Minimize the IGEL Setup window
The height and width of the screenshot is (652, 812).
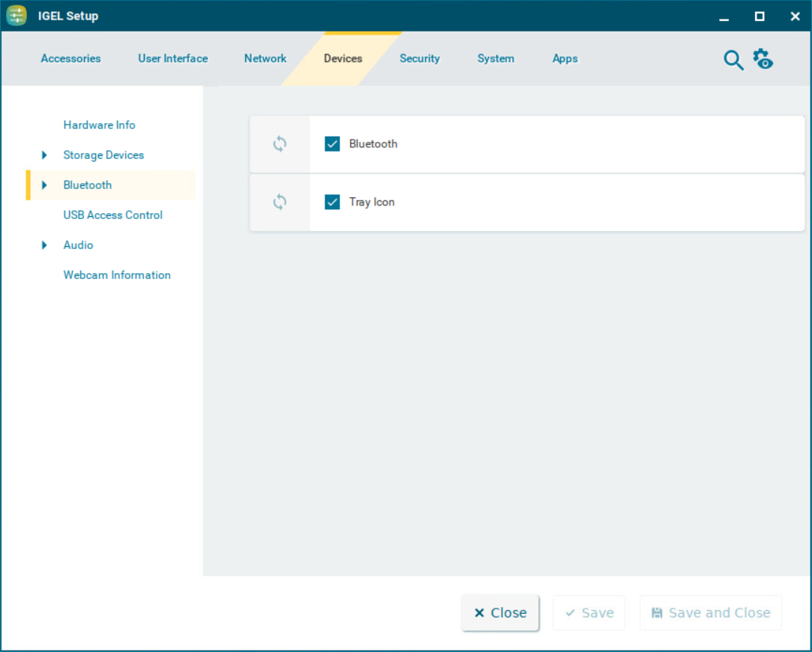tap(724, 17)
